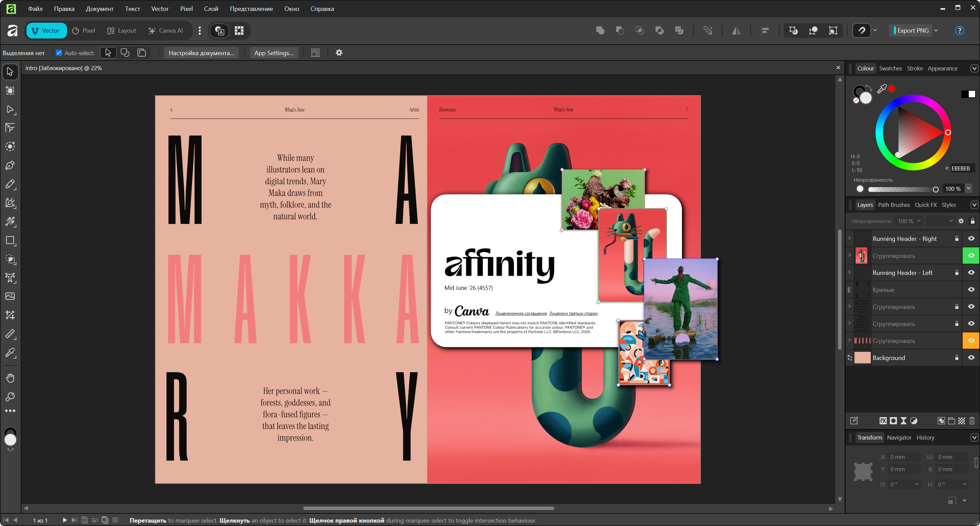Open the Лицензии третьих сторон link
This screenshot has height=526, width=980.
573,313
